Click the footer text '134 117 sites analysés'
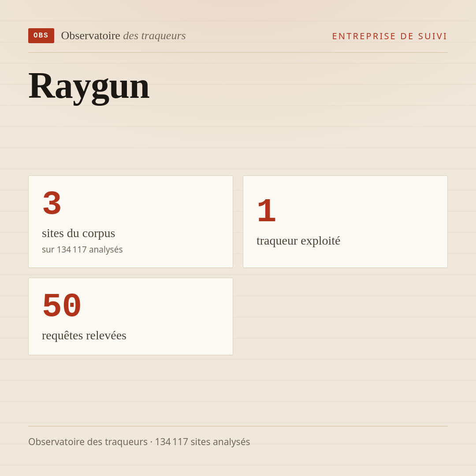476x476 pixels. tap(202, 442)
